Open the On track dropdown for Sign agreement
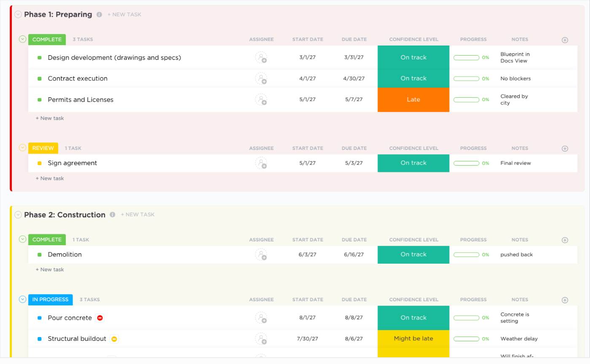 413,163
